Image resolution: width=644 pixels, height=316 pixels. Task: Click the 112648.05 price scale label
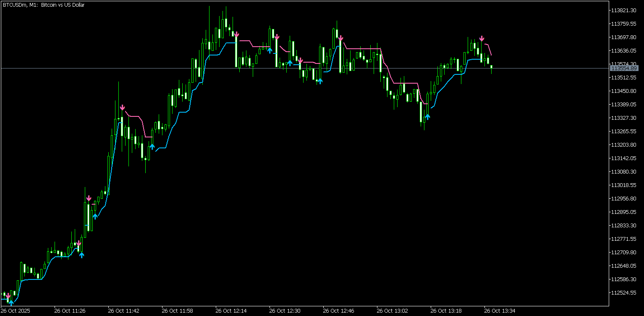tap(624, 266)
